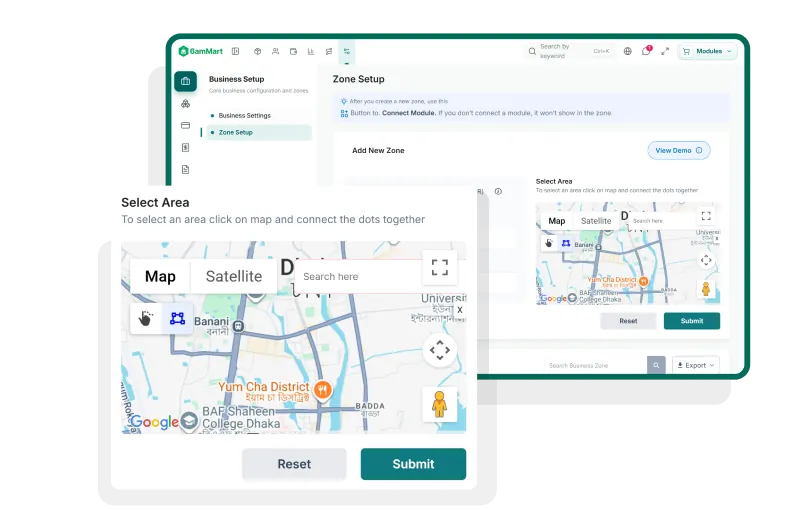Select the document icon in left sidebar
This screenshot has height=510, width=791.
(x=186, y=169)
